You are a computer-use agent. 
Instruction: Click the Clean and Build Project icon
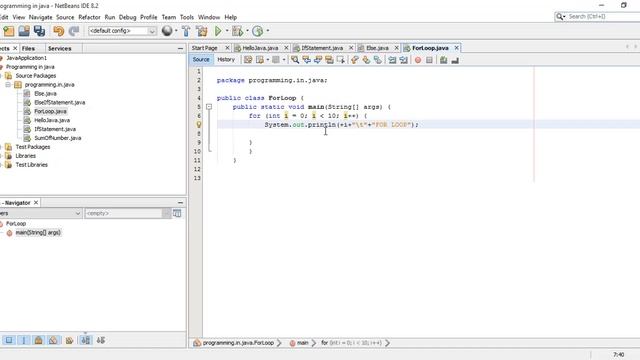202,31
